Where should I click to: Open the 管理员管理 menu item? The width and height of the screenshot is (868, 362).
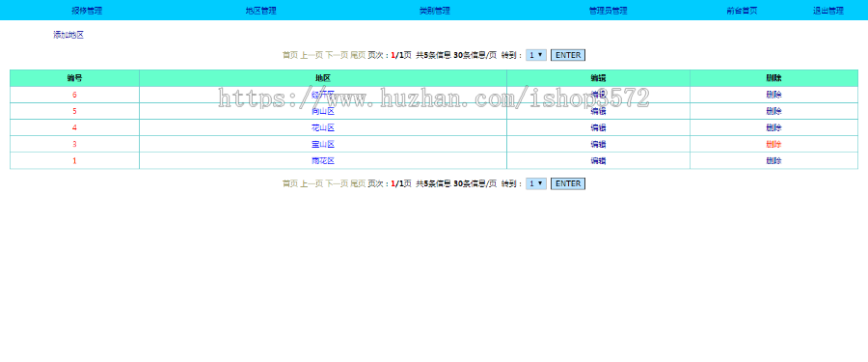pos(608,11)
